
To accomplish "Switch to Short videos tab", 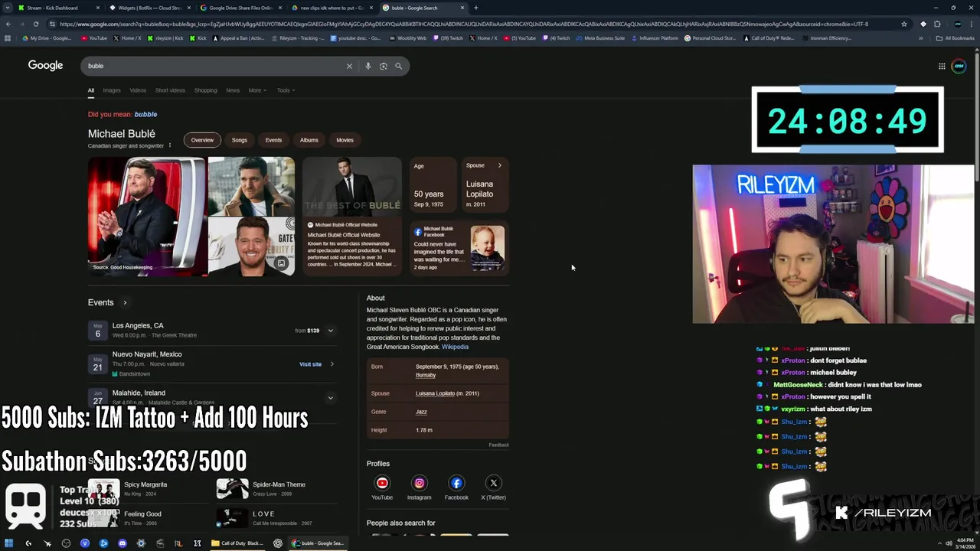I will [x=170, y=90].
